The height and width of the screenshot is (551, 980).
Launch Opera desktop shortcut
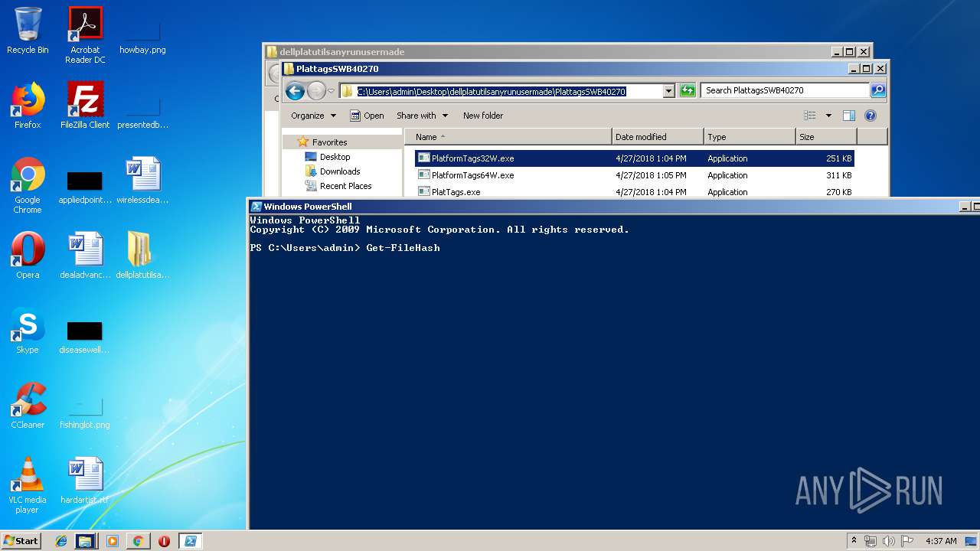28,256
